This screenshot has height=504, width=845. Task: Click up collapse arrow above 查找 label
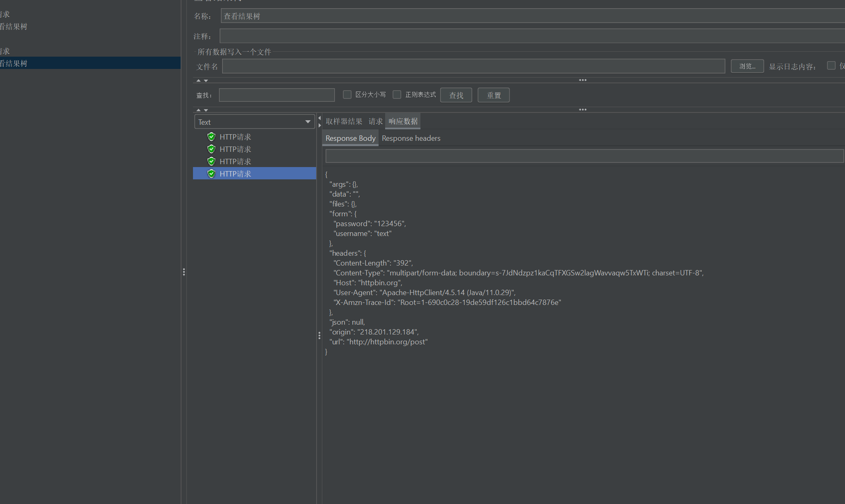tap(199, 80)
